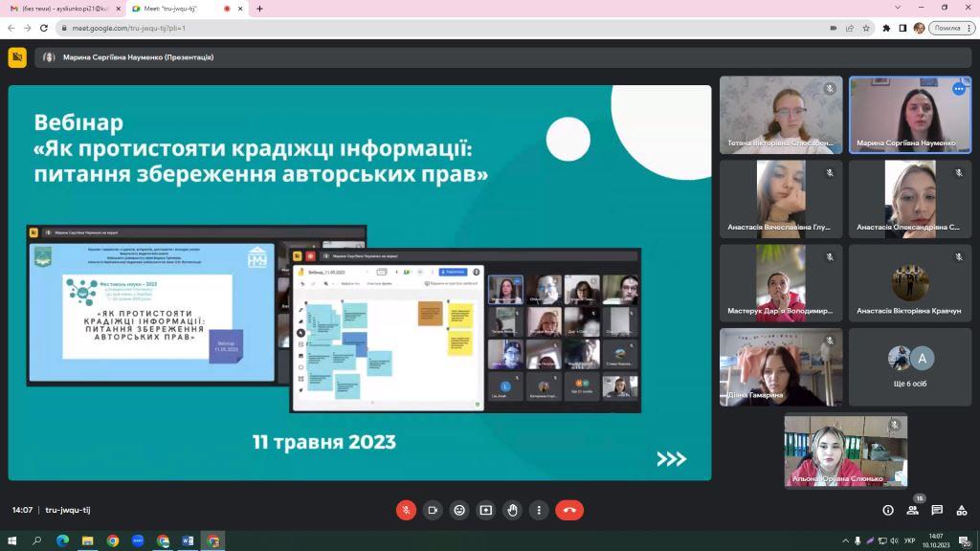Image resolution: width=980 pixels, height=551 pixels.
Task: Raise your hand in the meeting
Action: pyautogui.click(x=513, y=510)
